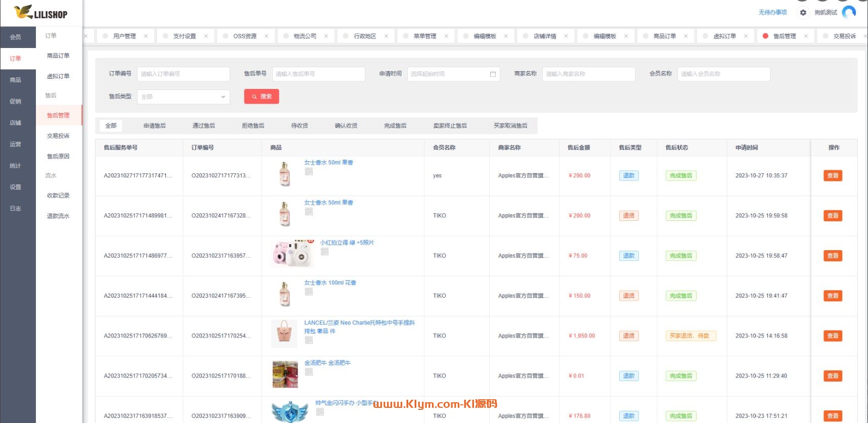Select the 卖家终止售后 filter tab
The width and height of the screenshot is (868, 423).
pyautogui.click(x=450, y=126)
